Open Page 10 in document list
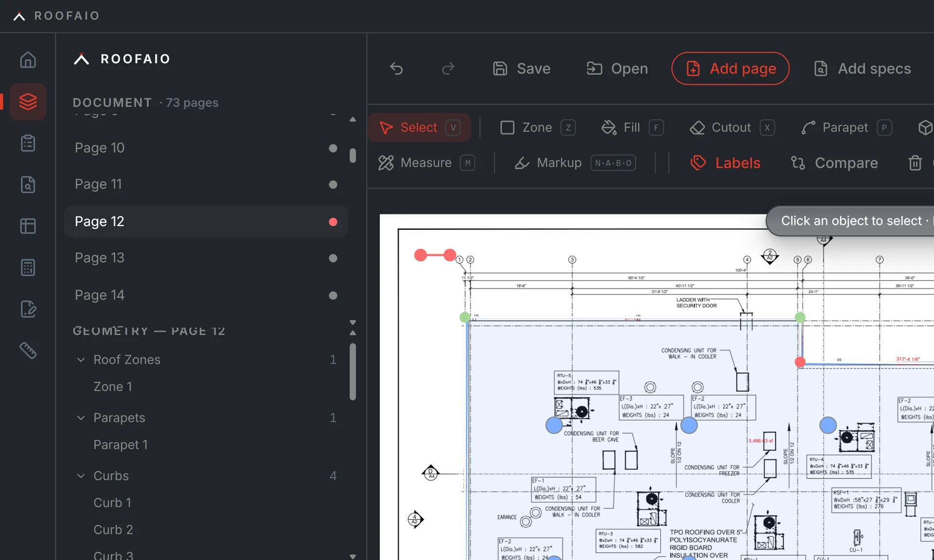 (206, 148)
